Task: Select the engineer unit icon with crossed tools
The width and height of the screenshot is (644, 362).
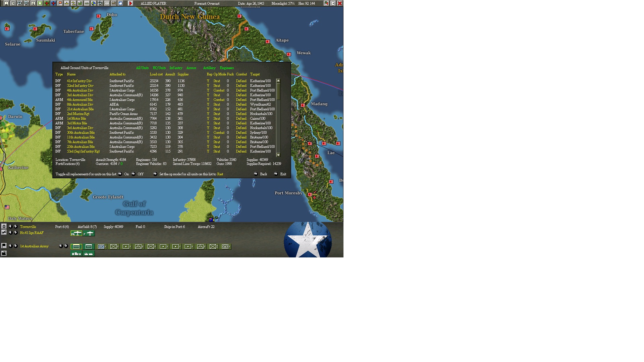Action: pyautogui.click(x=101, y=247)
